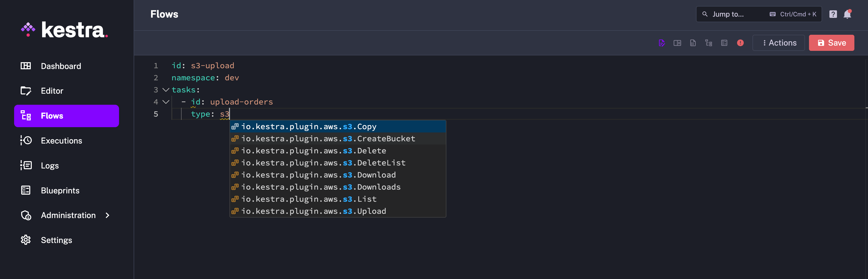Open the Logs panel
The image size is (868, 279).
(x=49, y=165)
